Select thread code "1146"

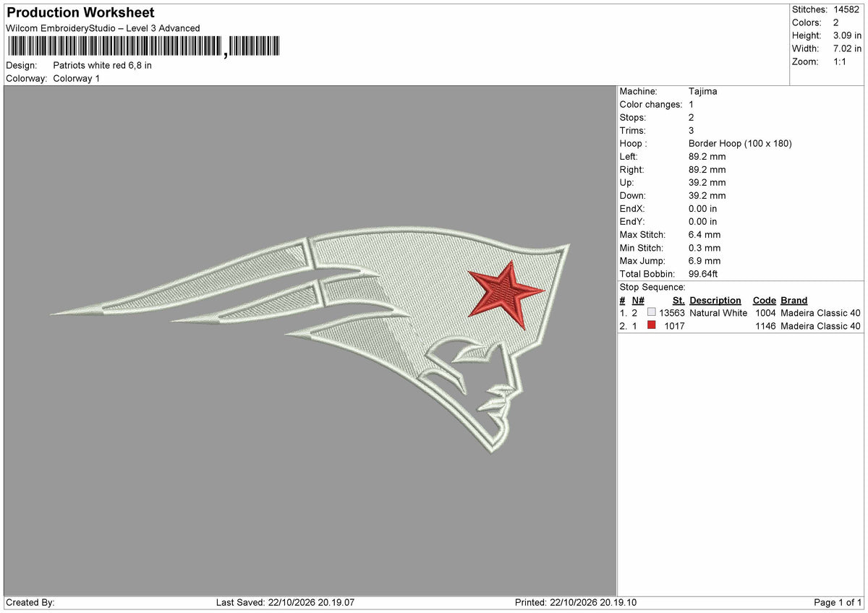coord(765,326)
